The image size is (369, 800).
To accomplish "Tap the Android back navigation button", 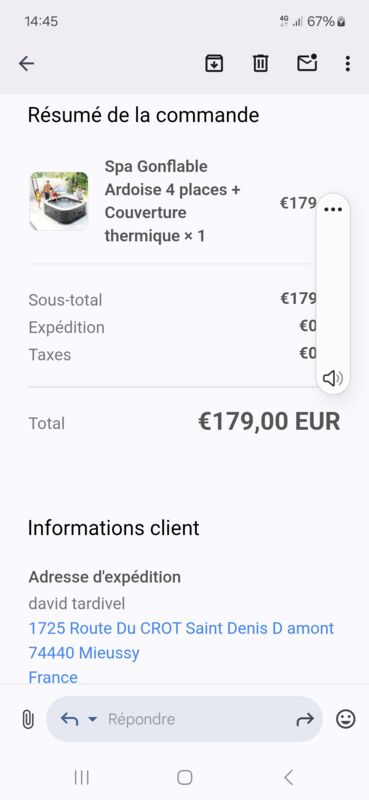I will tap(288, 777).
